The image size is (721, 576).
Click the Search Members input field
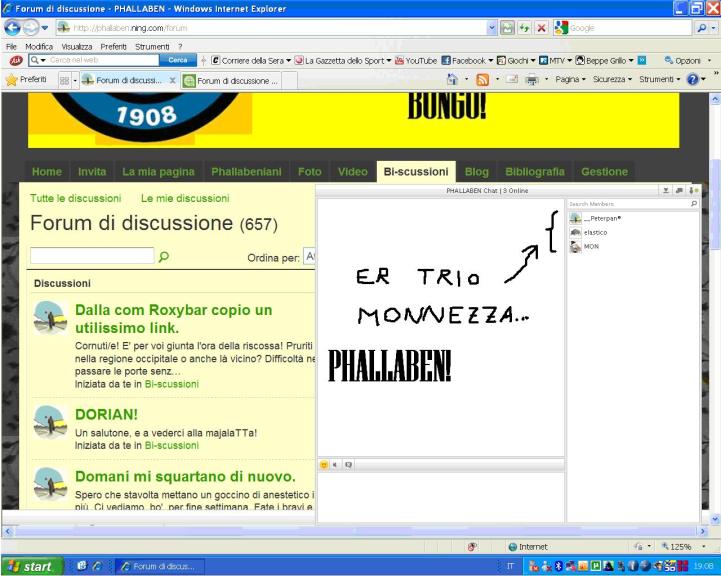point(627,203)
